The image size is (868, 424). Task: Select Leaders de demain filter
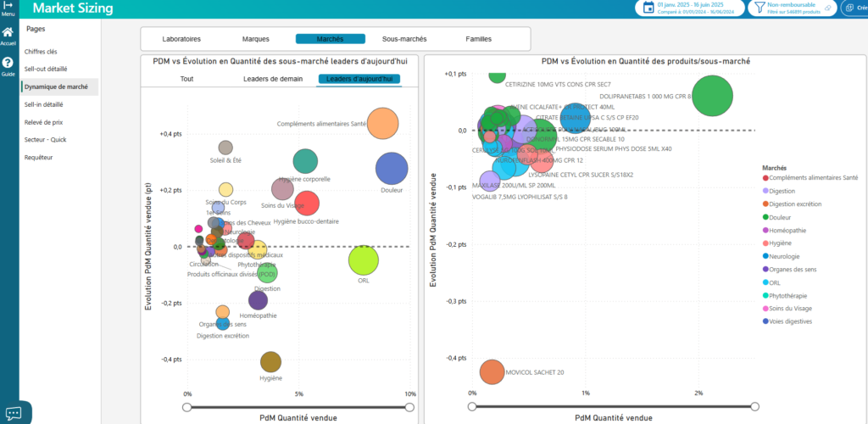click(273, 79)
